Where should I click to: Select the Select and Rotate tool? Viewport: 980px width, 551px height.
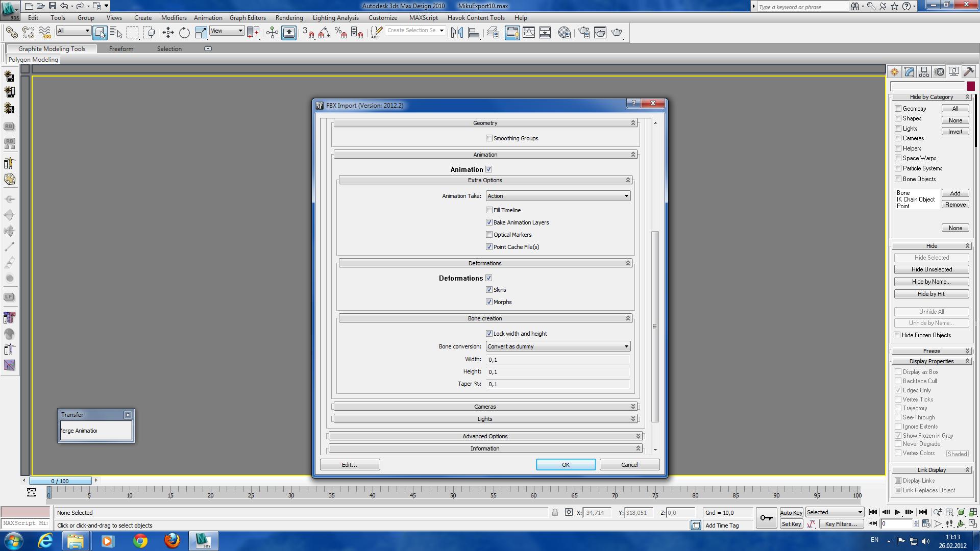[184, 33]
